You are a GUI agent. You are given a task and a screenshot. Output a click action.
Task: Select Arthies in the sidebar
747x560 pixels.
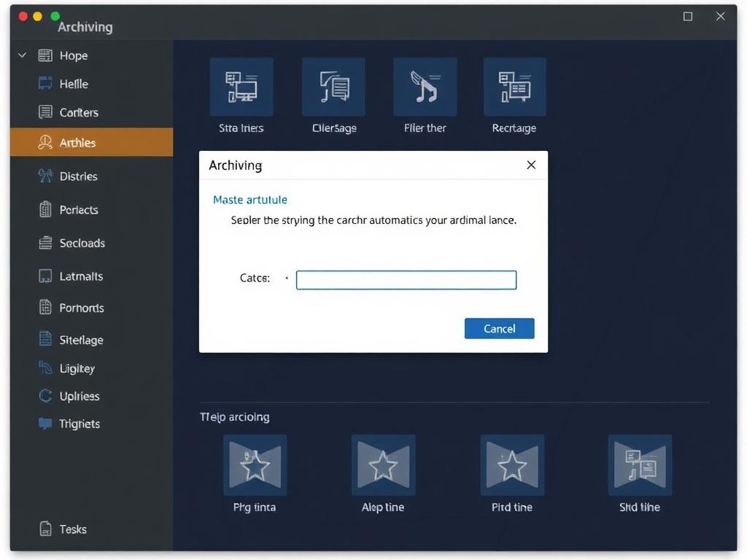[x=77, y=143]
